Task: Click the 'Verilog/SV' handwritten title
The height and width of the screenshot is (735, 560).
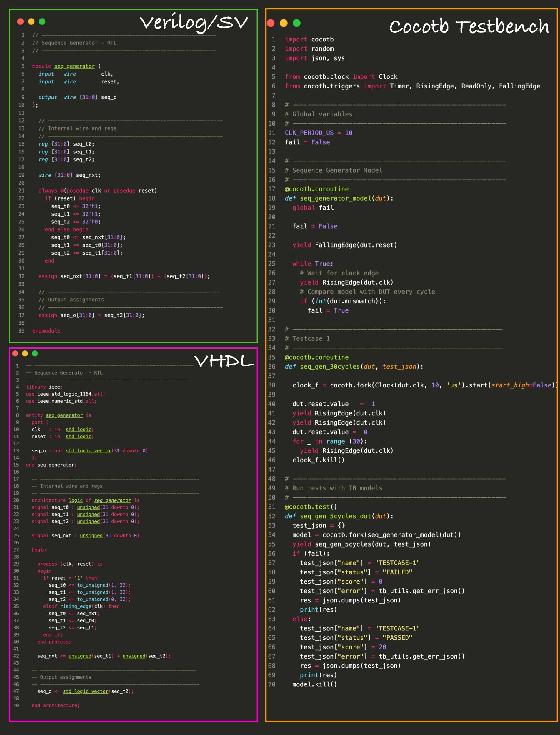Action: [194, 23]
